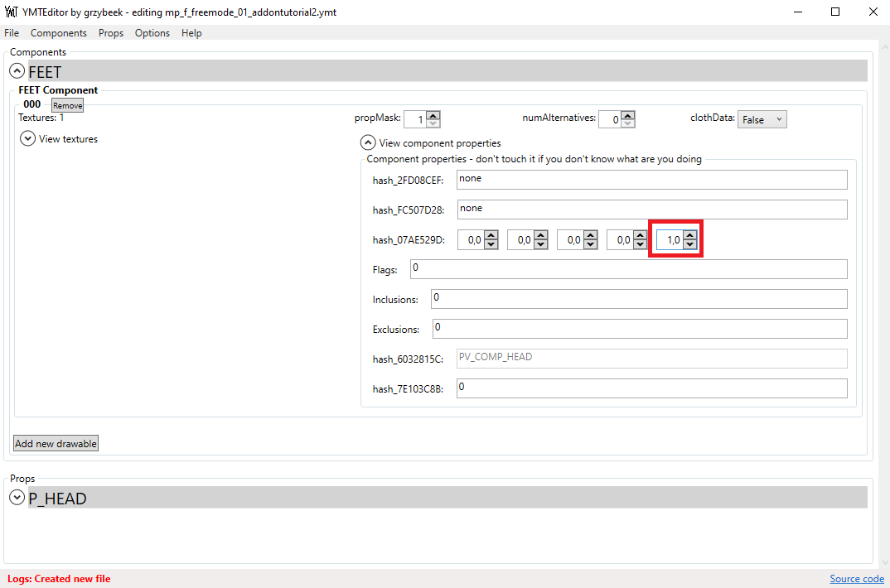
Task: Expand the P_HEAD props section
Action: coord(17,497)
